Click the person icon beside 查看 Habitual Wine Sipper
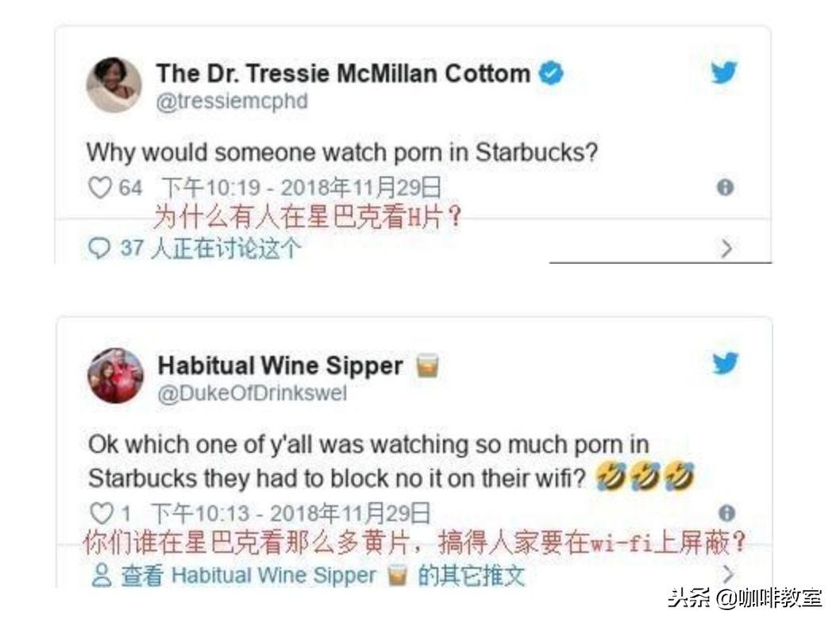840x626 pixels. tap(102, 576)
